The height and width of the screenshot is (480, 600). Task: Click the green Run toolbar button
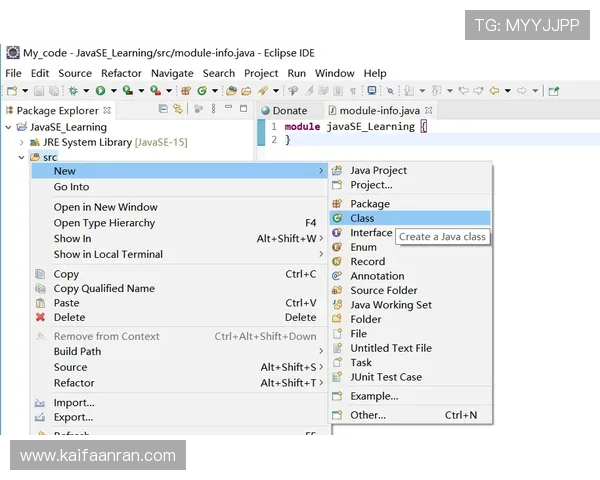point(100,91)
